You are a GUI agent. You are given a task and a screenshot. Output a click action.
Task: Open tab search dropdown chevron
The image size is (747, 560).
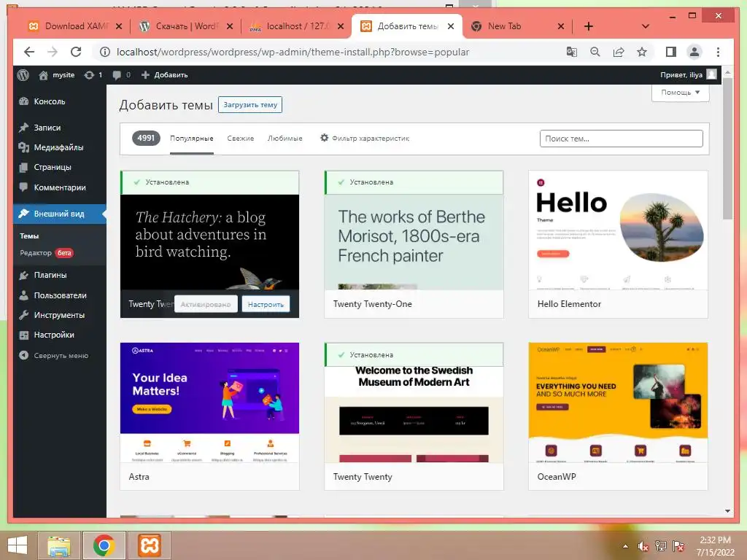point(646,26)
